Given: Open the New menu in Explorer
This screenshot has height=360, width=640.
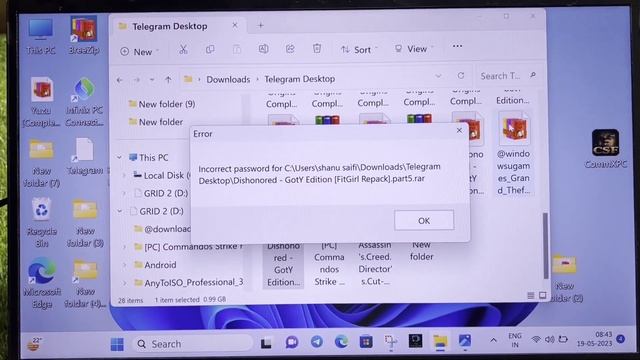Looking at the screenshot, I should tap(139, 51).
